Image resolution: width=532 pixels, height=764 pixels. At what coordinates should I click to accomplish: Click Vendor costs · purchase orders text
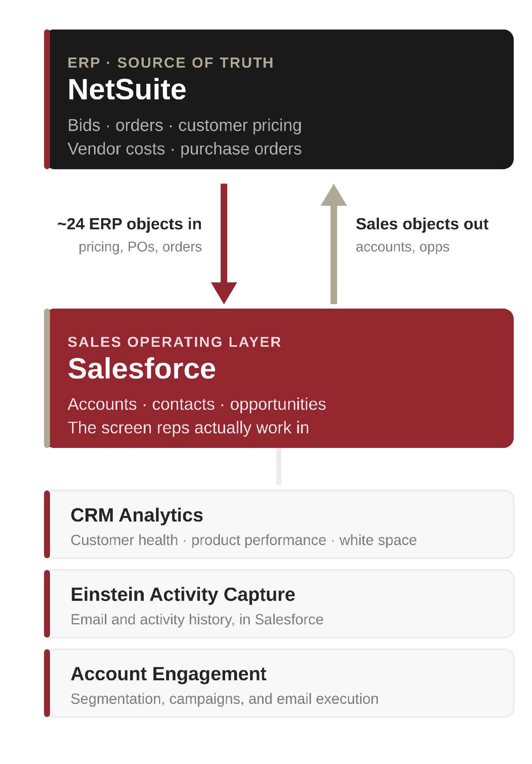185,149
